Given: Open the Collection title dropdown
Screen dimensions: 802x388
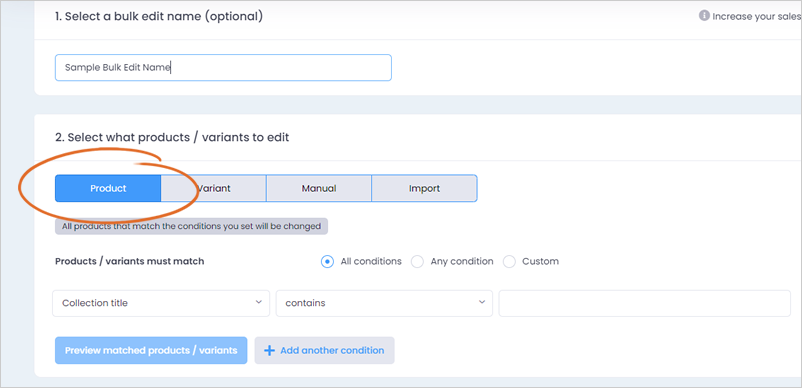Looking at the screenshot, I should pos(161,303).
